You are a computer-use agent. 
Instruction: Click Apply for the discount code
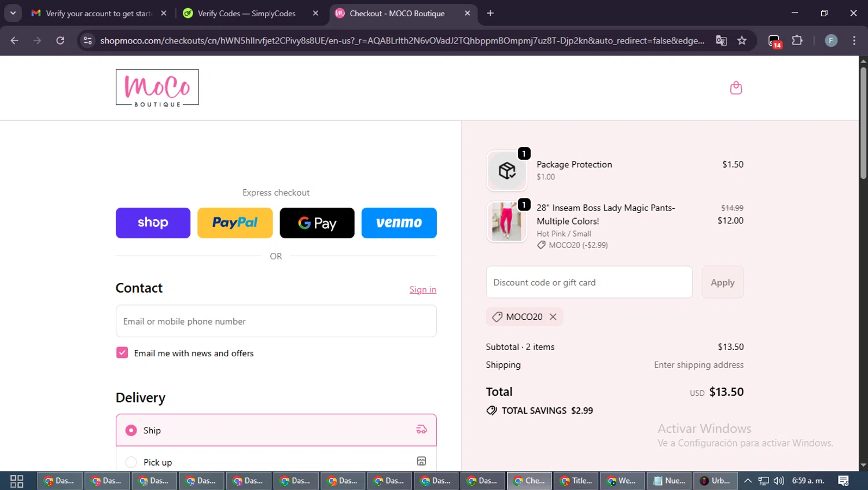pyautogui.click(x=723, y=282)
